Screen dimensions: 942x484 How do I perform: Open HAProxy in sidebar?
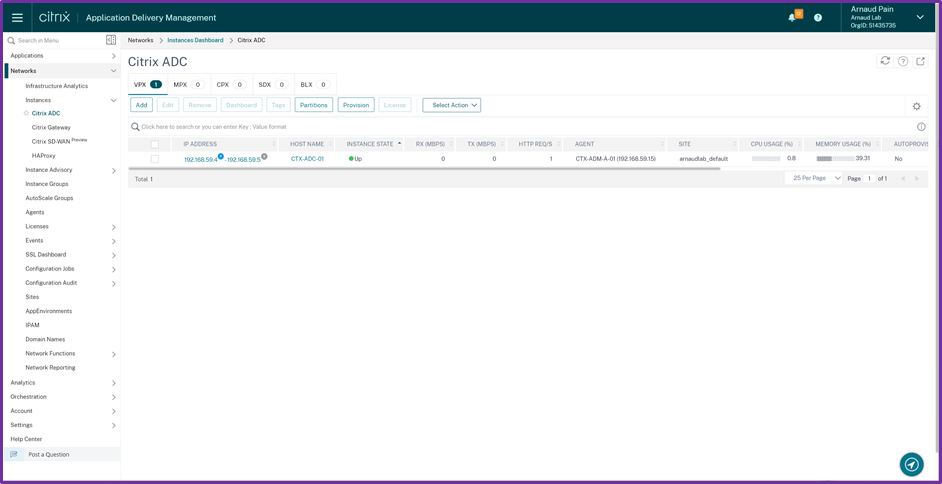point(43,156)
